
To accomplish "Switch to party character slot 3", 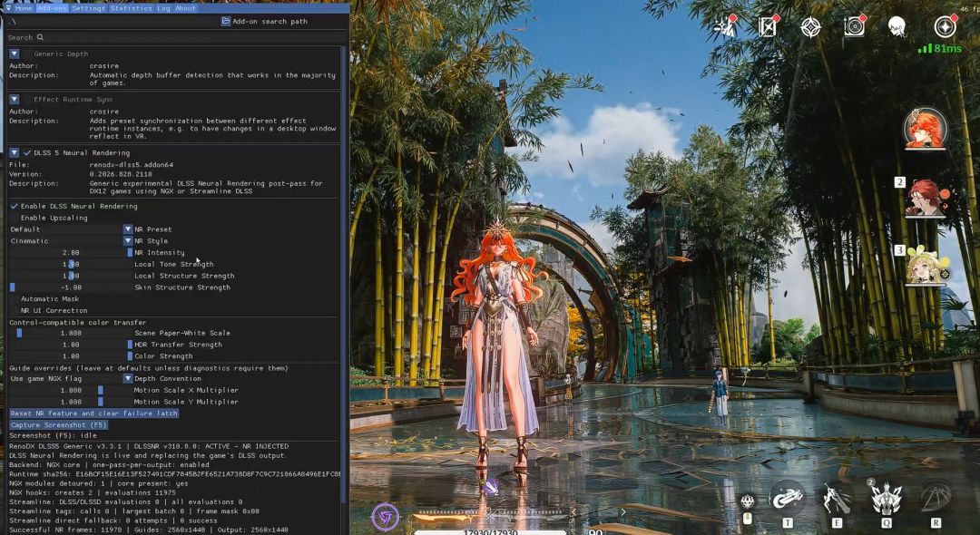I will click(925, 266).
